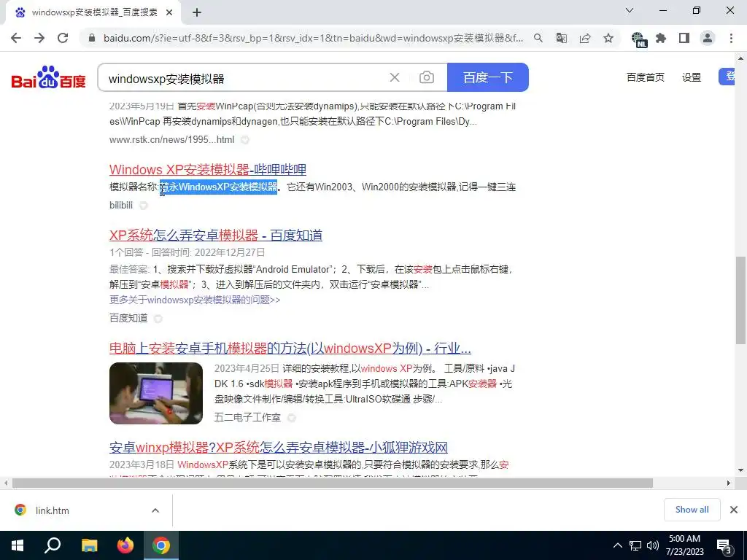Open the downloaded link.htm file
This screenshot has height=560, width=747.
click(x=53, y=510)
